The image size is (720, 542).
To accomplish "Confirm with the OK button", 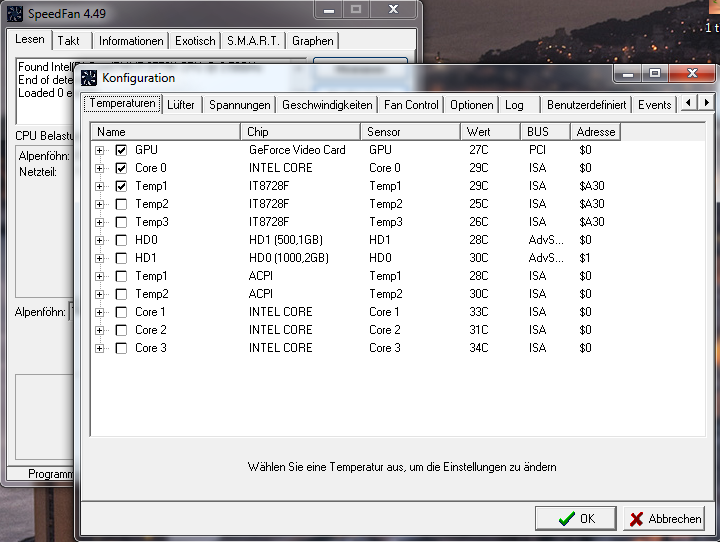I will [x=576, y=519].
